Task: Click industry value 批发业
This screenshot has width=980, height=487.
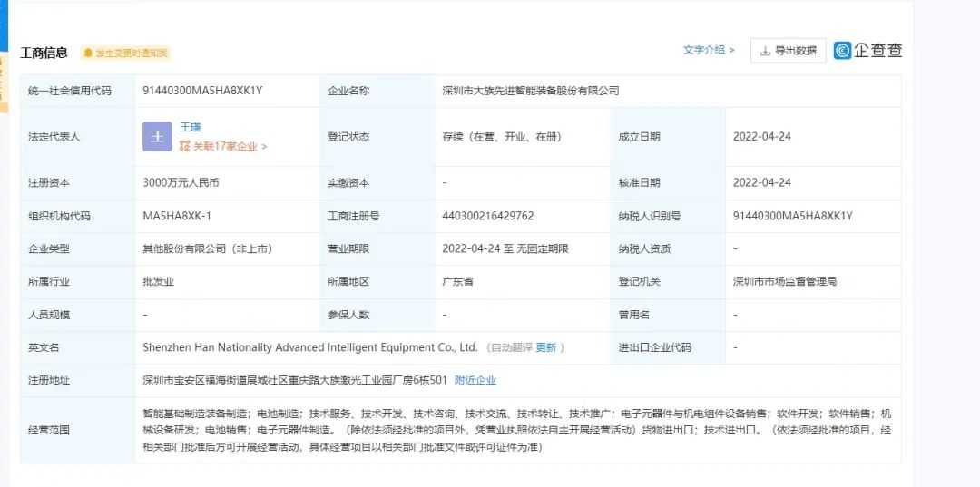Action: click(159, 281)
